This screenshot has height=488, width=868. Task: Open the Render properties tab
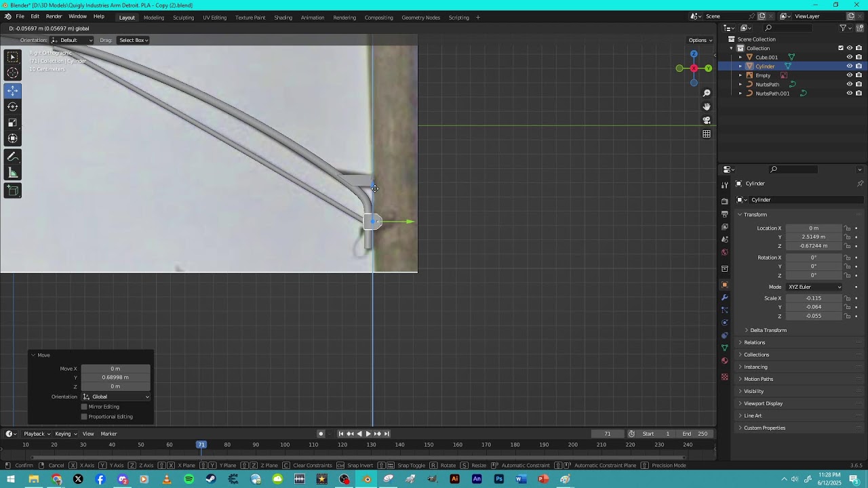click(724, 201)
